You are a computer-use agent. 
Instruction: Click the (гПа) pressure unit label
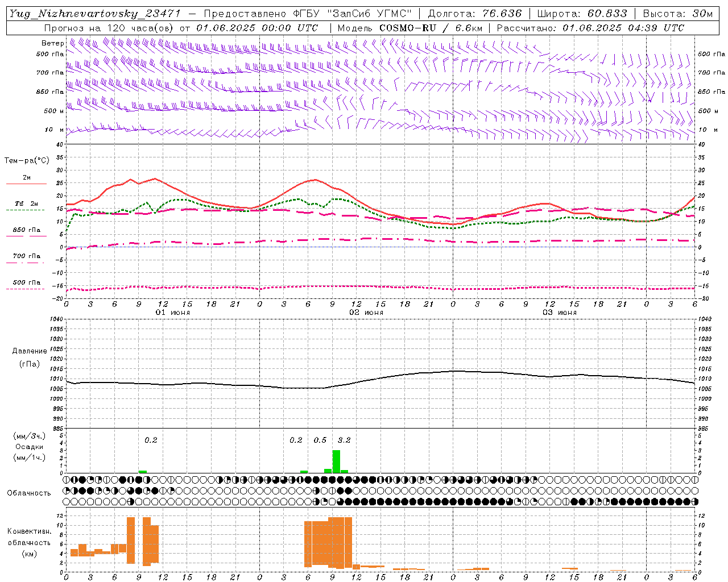click(29, 364)
